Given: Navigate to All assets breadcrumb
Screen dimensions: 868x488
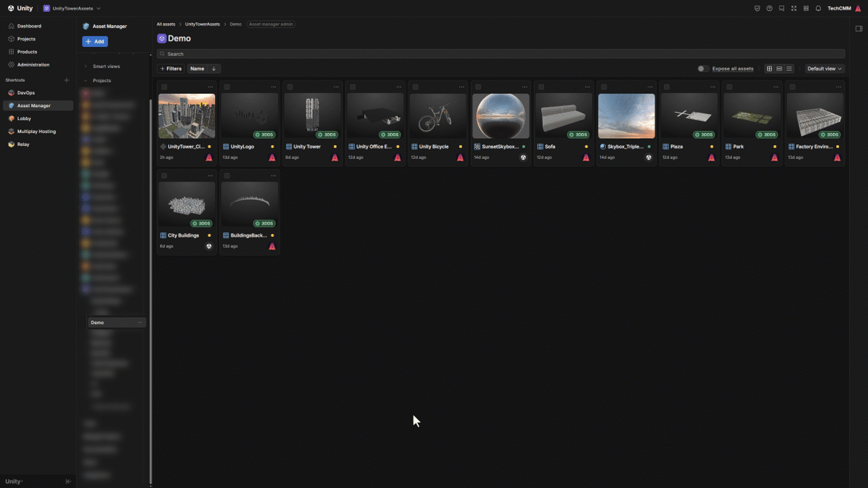Looking at the screenshot, I should coord(166,24).
